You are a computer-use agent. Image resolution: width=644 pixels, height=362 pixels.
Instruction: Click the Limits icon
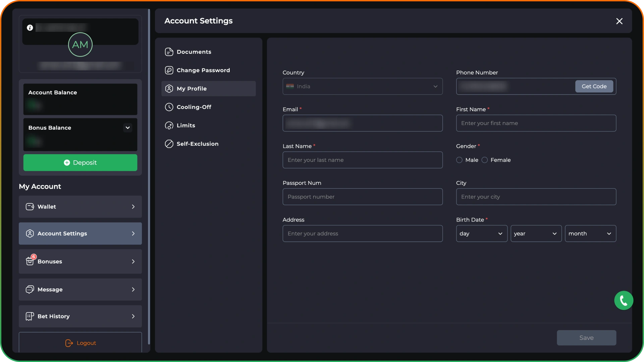169,126
